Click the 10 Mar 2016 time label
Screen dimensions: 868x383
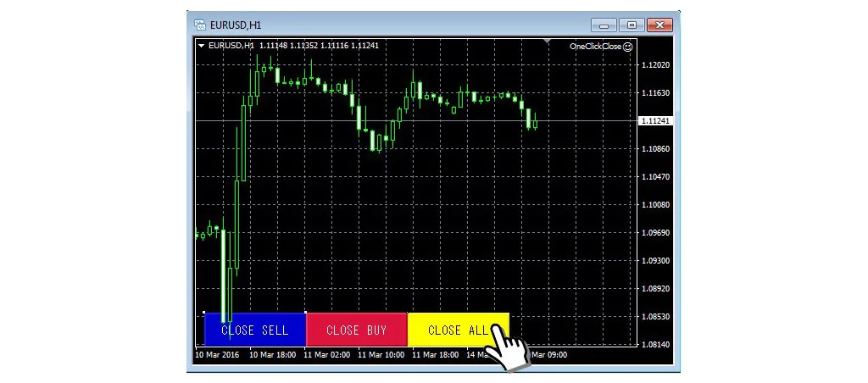[217, 355]
